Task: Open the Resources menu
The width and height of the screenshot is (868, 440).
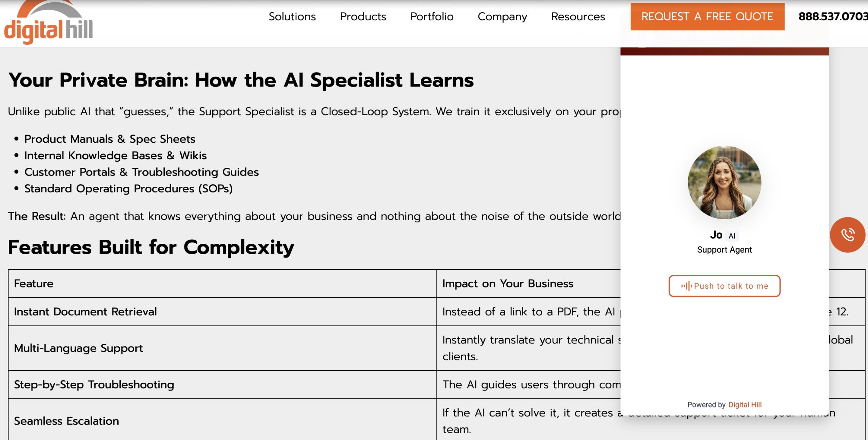Action: [x=578, y=17]
